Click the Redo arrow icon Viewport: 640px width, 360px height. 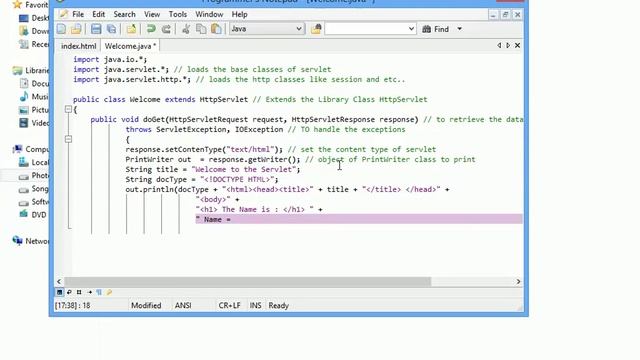(166, 29)
